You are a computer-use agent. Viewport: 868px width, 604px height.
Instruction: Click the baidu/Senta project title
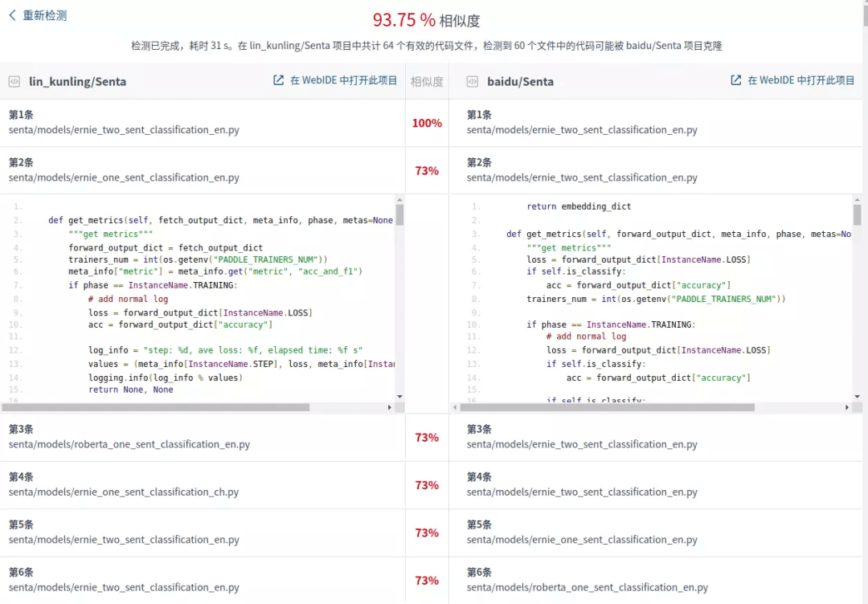click(520, 82)
